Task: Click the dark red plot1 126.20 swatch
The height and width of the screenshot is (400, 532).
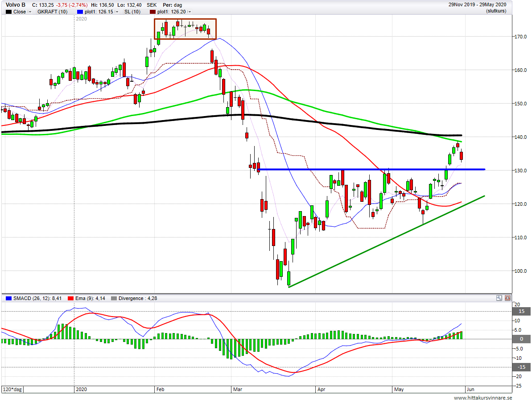Action: [153, 12]
